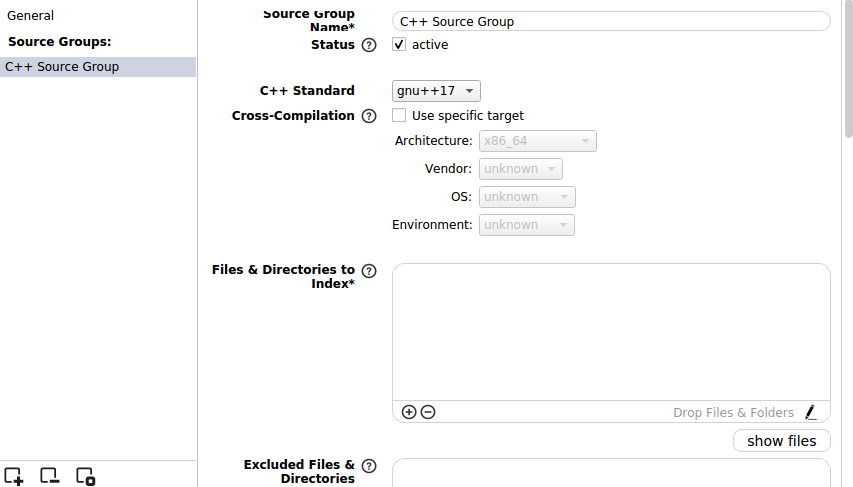Open the C++ Standard gnu++17 dropdown
Viewport: 853px width, 487px height.
point(437,91)
